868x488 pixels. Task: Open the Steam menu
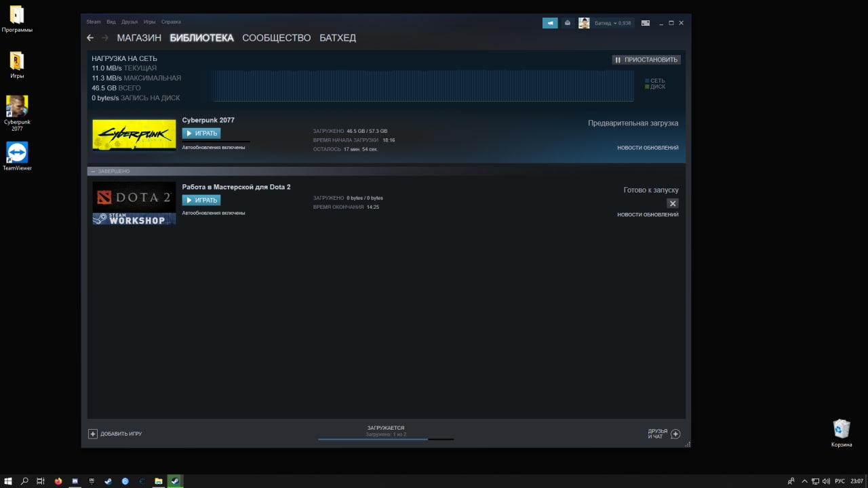point(94,22)
